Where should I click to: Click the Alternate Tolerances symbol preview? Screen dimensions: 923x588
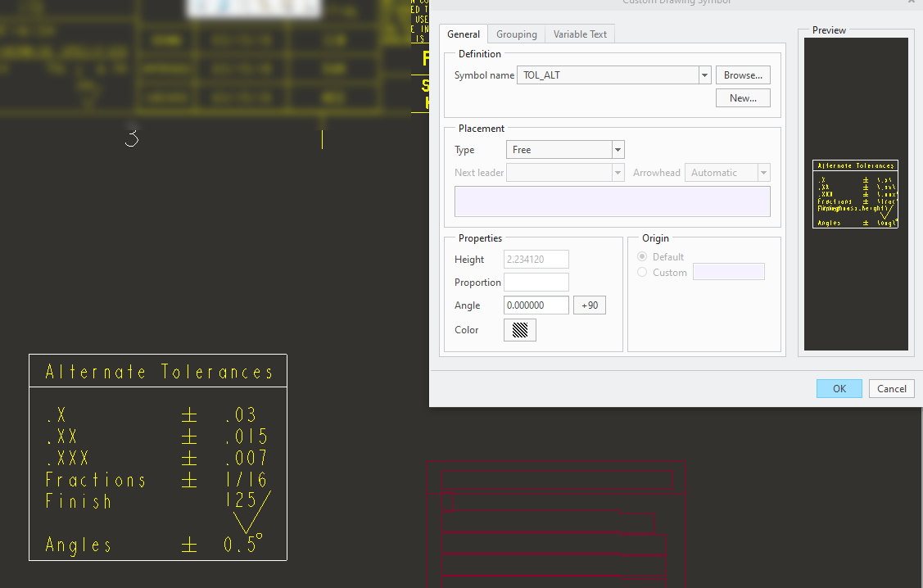(x=855, y=194)
